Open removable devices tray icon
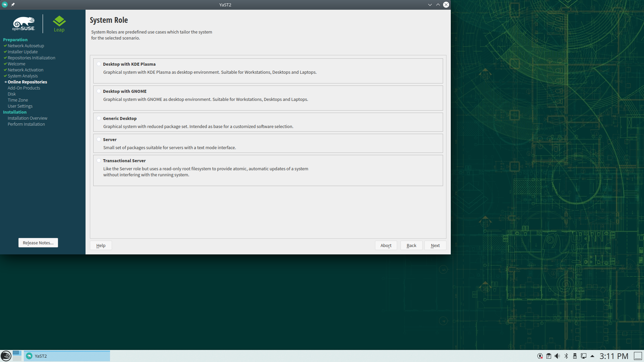The height and width of the screenshot is (362, 644). [575, 356]
